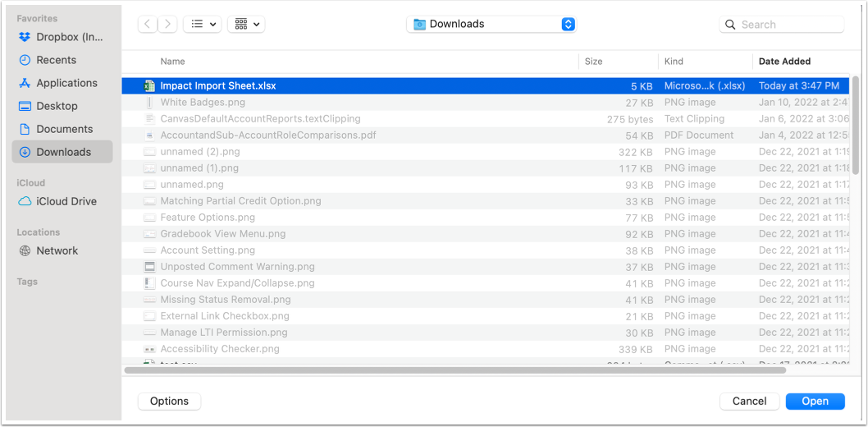Click Missing Status Removal.png row
Viewport: 868px width, 427px height.
pyautogui.click(x=486, y=300)
